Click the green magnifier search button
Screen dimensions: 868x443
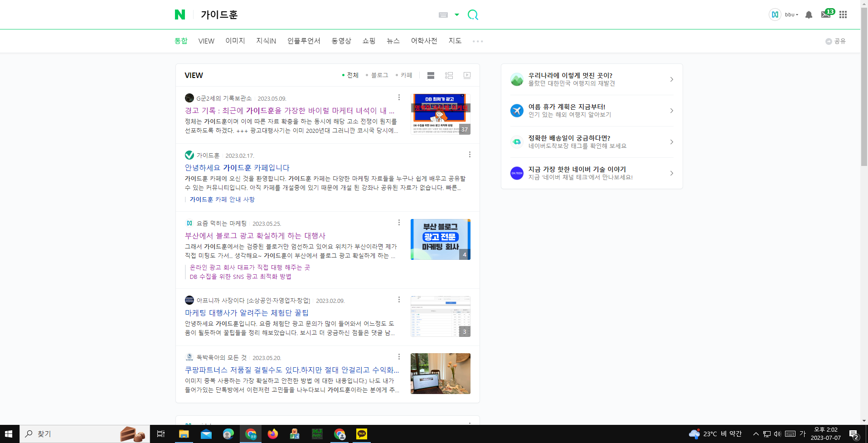(473, 15)
